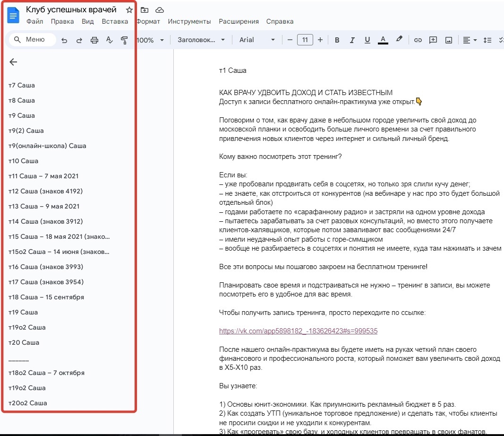The width and height of the screenshot is (504, 436).
Task: Open text alignment dropdown
Action: tap(470, 40)
